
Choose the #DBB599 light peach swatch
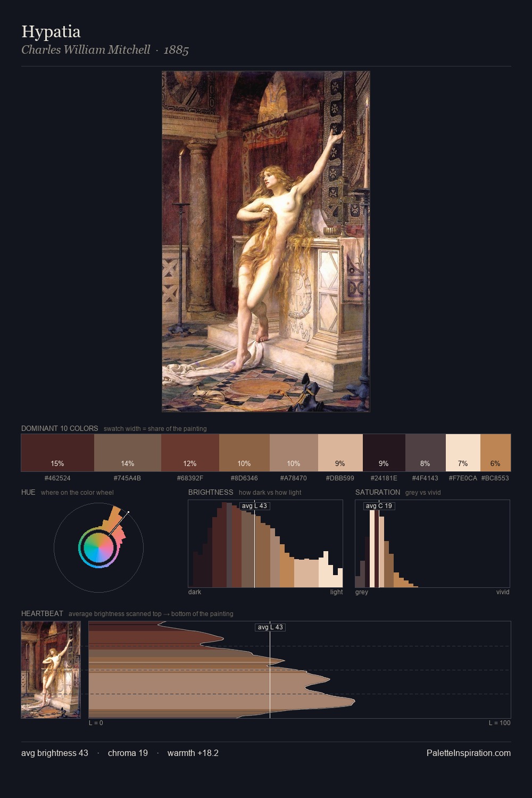coord(340,453)
